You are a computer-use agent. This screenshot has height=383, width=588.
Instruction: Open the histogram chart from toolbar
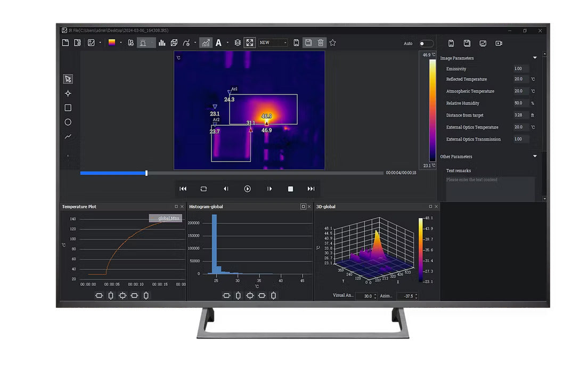tap(161, 43)
